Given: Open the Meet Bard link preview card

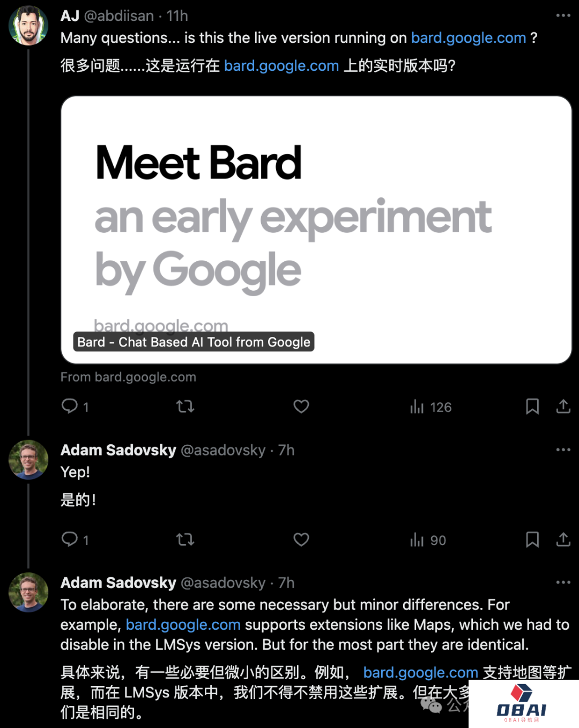Looking at the screenshot, I should [316, 230].
